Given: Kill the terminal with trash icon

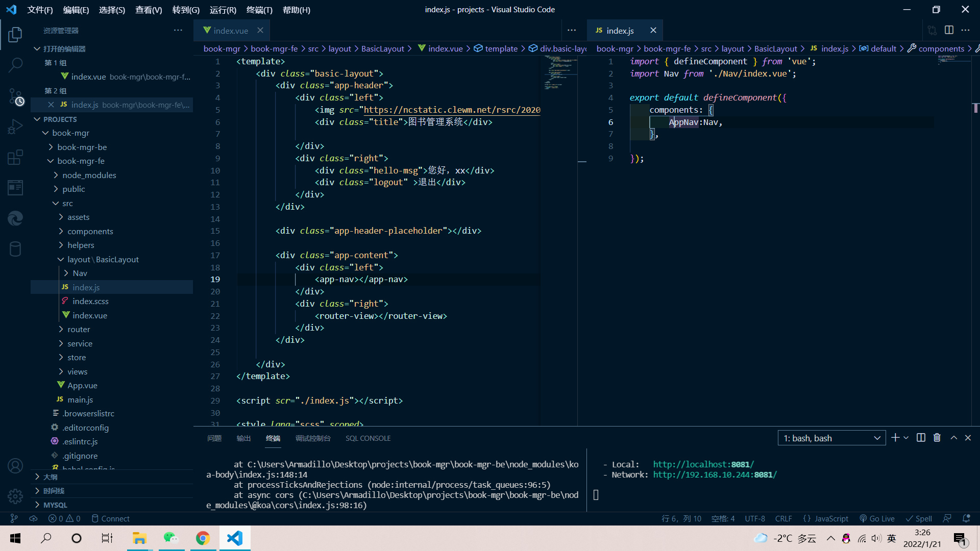Looking at the screenshot, I should click(x=937, y=438).
